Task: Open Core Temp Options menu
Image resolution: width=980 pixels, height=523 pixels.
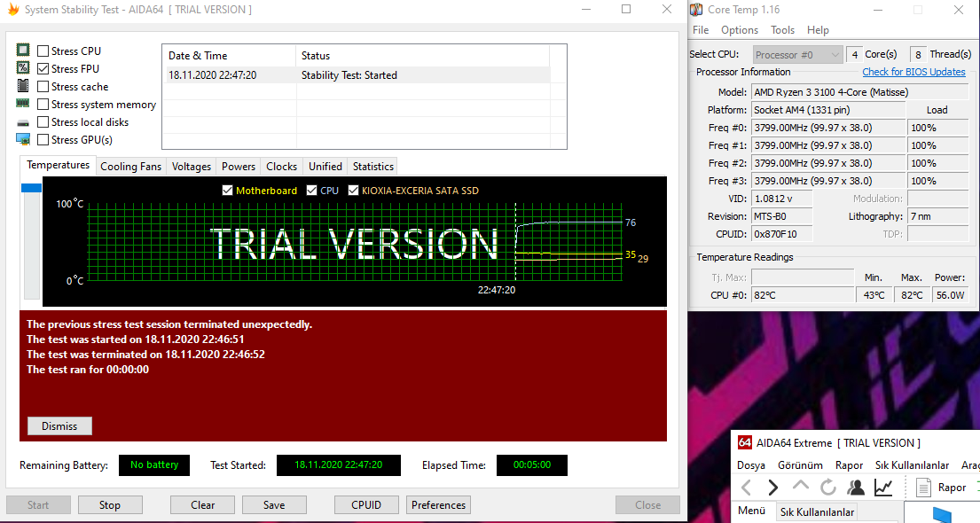Action: point(740,30)
